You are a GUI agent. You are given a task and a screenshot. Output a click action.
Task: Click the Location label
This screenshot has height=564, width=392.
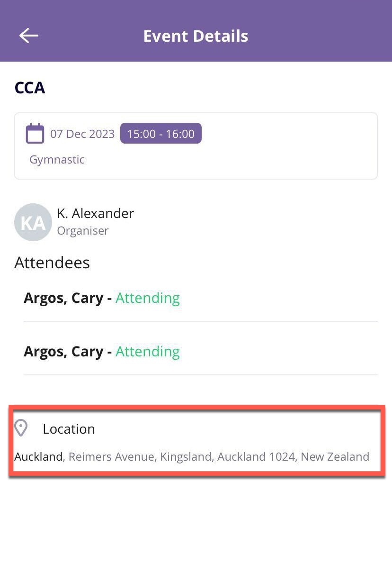[69, 429]
